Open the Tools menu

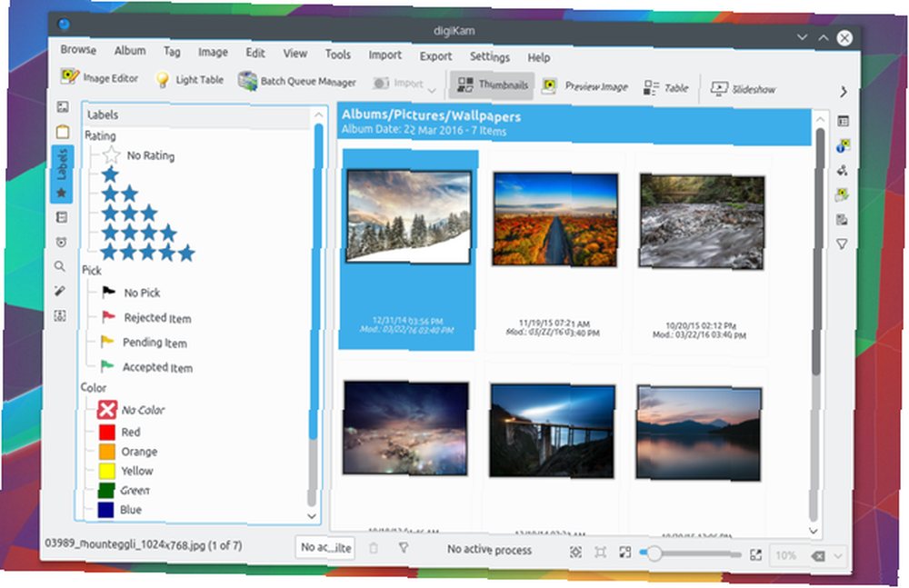pyautogui.click(x=338, y=54)
